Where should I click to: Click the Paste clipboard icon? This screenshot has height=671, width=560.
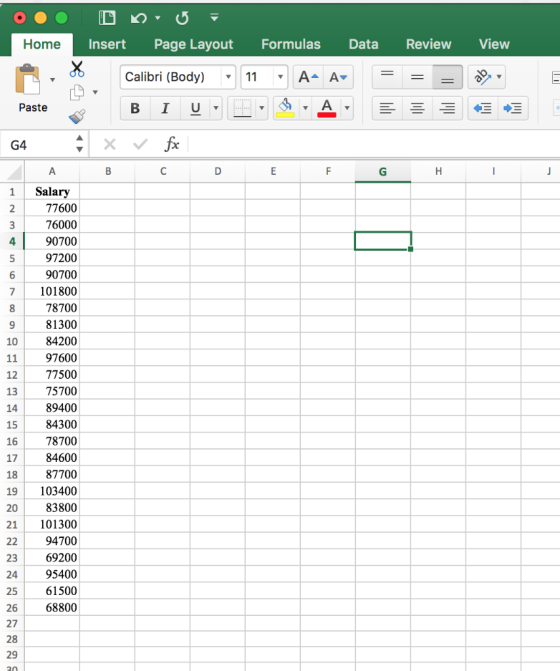(27, 79)
